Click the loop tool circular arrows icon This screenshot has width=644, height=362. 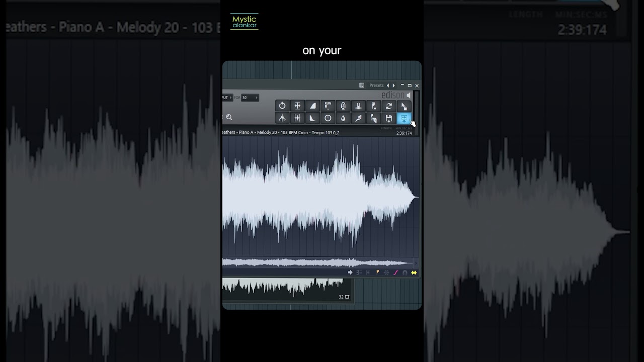pos(388,106)
